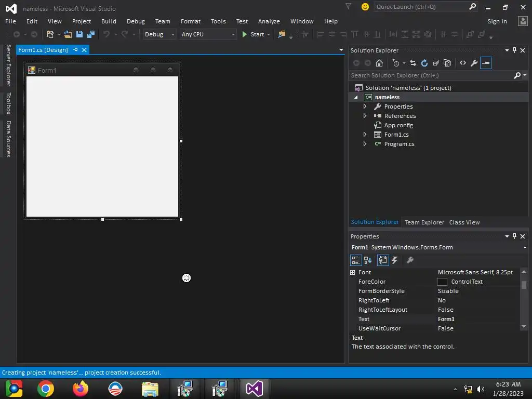Image resolution: width=532 pixels, height=399 pixels.
Task: Expand the Font property group
Action: (353, 272)
